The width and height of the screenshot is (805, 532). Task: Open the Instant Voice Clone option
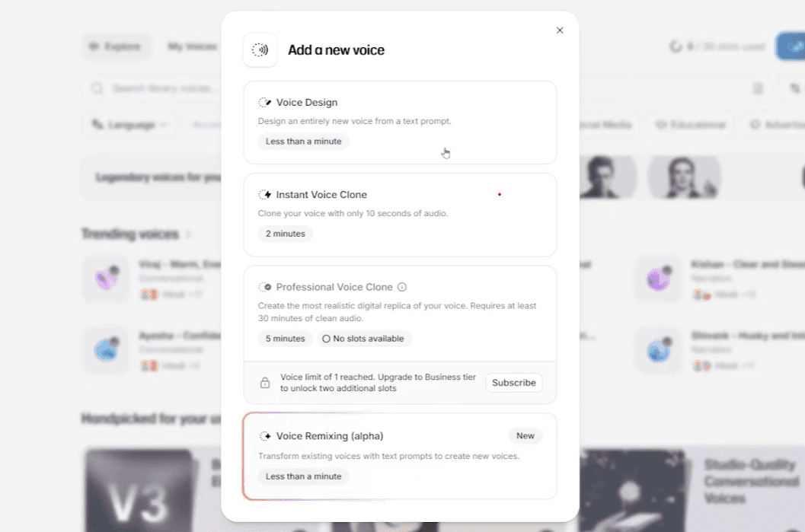401,215
